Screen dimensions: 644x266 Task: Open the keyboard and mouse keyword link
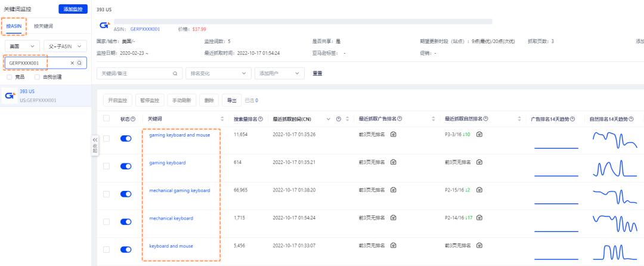[171, 246]
